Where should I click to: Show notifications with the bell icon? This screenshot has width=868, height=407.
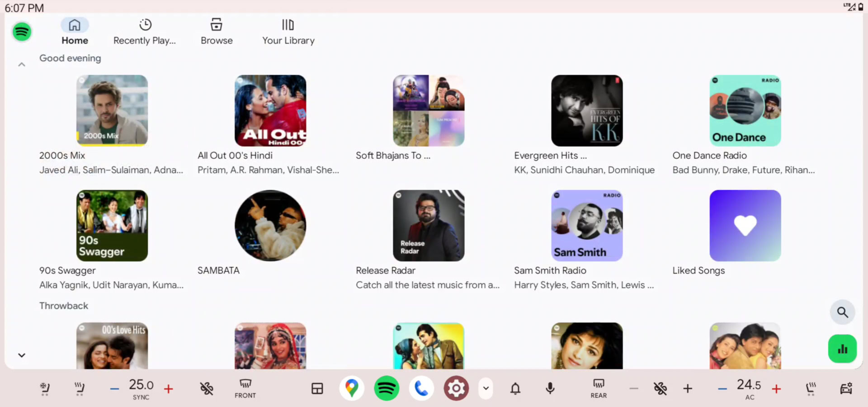pyautogui.click(x=515, y=388)
